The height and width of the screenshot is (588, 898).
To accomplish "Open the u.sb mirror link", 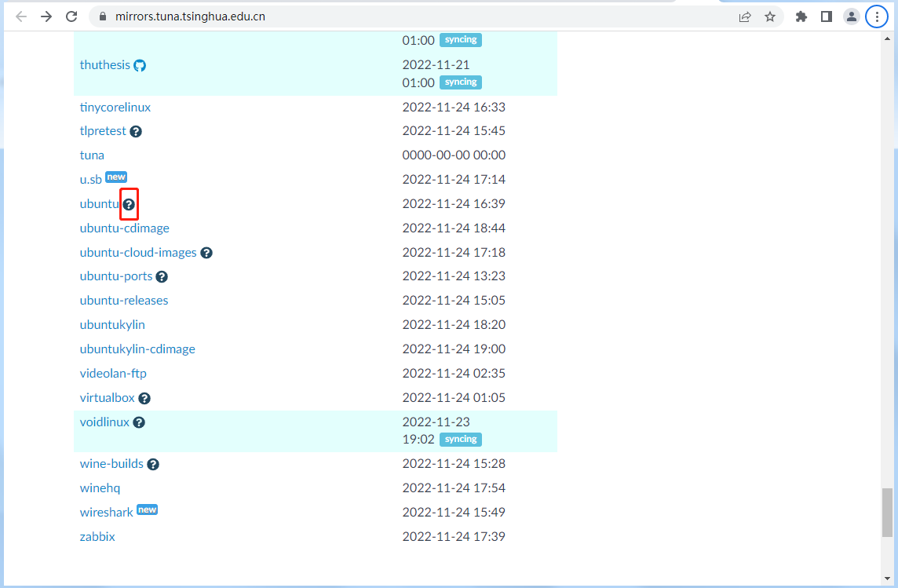I will coord(90,179).
